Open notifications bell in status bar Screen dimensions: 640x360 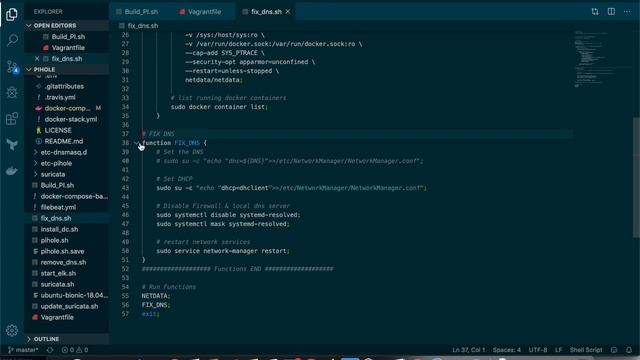click(629, 350)
